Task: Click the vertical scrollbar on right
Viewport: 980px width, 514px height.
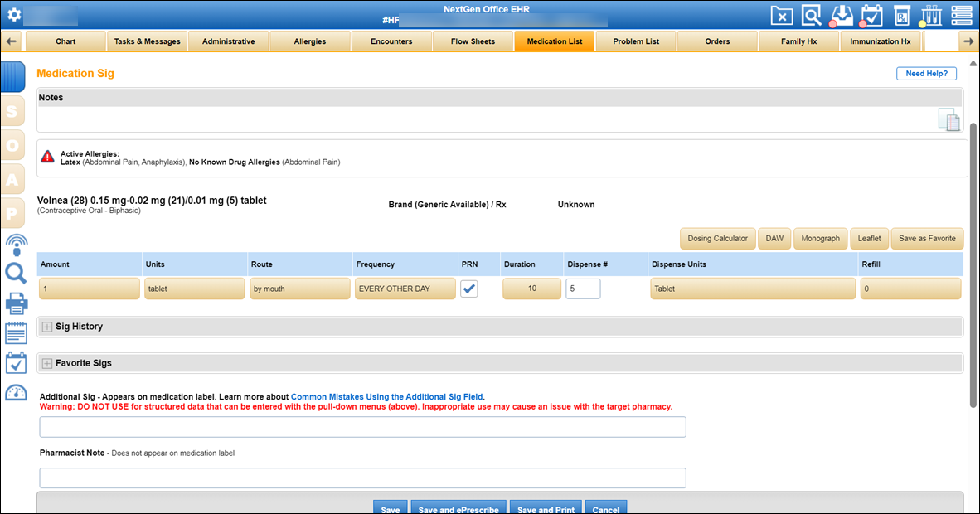Action: (x=973, y=265)
